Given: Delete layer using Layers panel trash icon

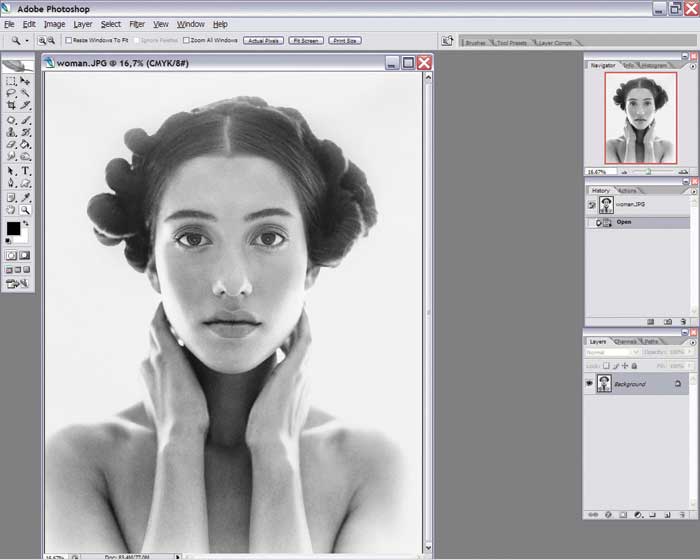Looking at the screenshot, I should pos(683,515).
